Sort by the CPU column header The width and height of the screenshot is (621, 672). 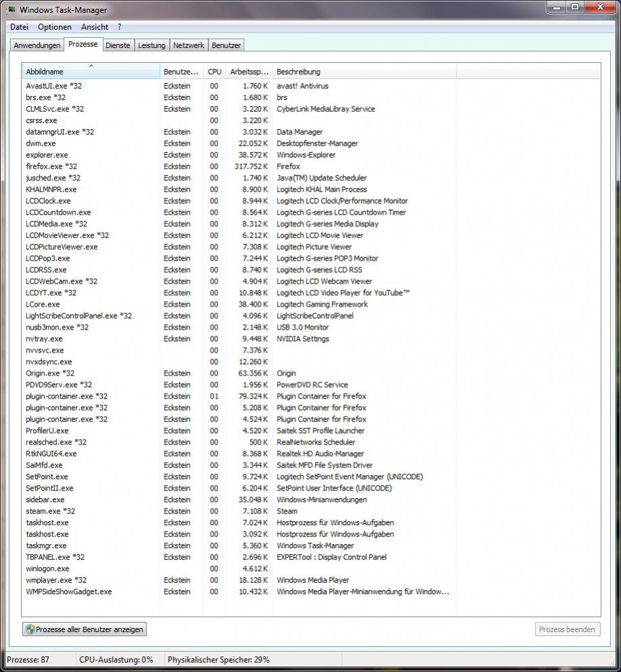point(215,72)
